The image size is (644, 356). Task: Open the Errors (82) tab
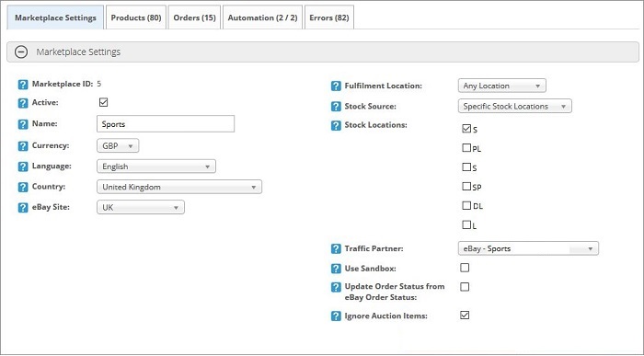[329, 17]
